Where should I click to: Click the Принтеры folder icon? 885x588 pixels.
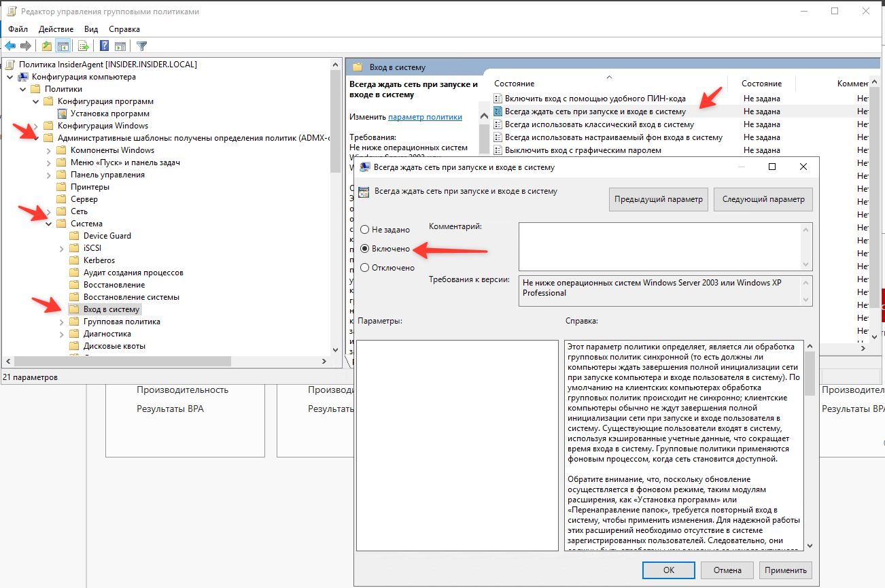pyautogui.click(x=62, y=187)
